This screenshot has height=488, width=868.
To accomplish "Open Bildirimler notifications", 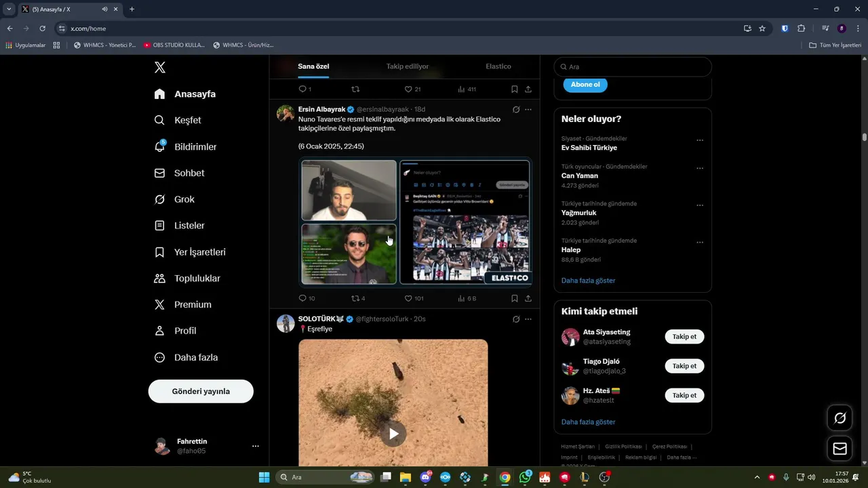I will tap(185, 146).
